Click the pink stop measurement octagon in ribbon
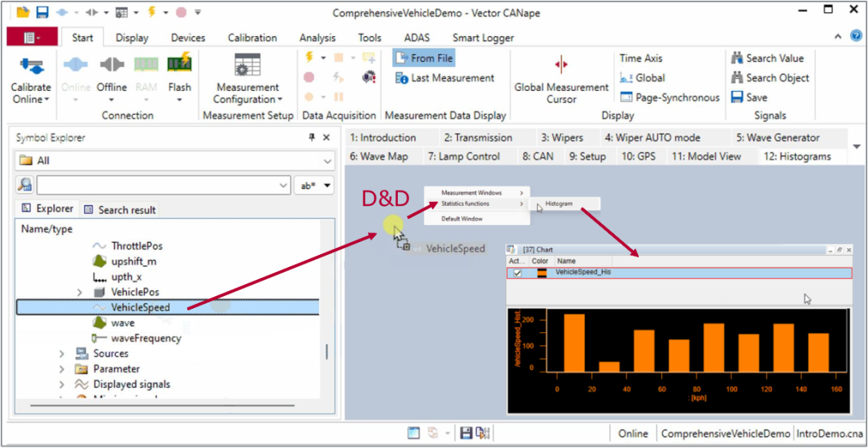Viewport: 868px width, 448px height. pos(309,77)
